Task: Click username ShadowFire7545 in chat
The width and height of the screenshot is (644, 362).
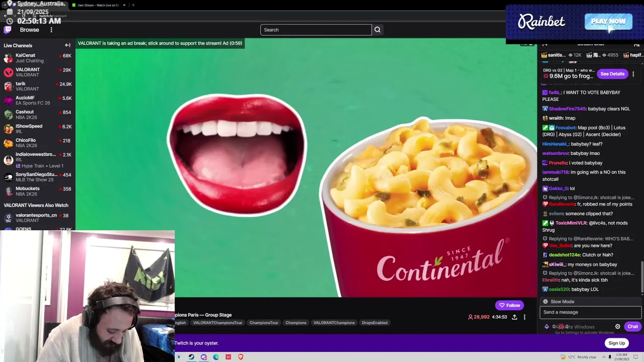Action: pos(567,109)
